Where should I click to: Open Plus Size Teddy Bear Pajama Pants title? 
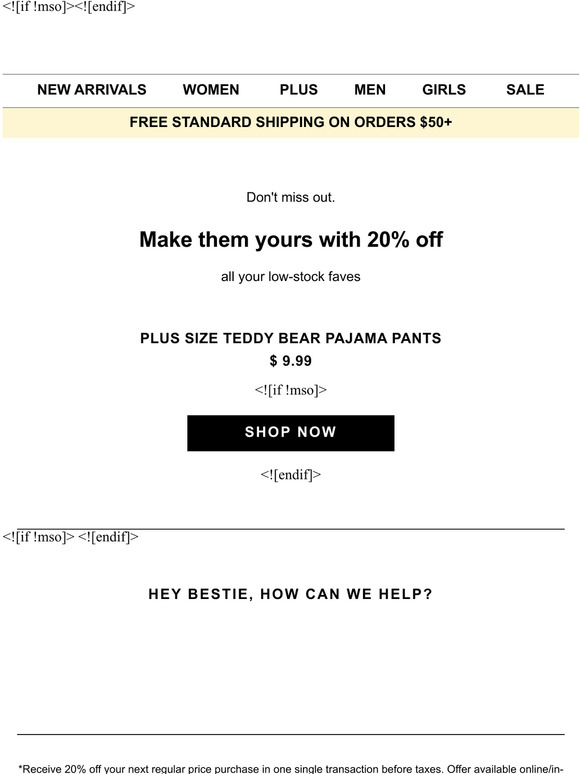click(x=291, y=338)
